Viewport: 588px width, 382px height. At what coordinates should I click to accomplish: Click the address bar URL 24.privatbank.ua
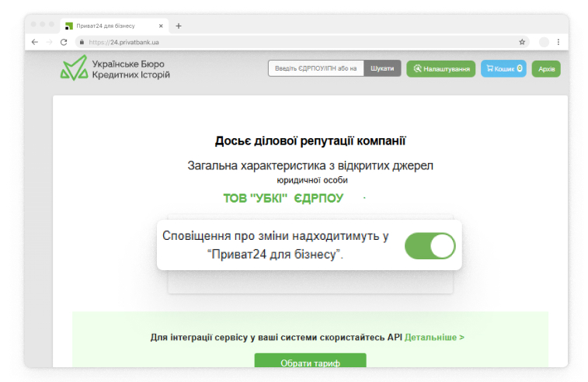coord(124,43)
